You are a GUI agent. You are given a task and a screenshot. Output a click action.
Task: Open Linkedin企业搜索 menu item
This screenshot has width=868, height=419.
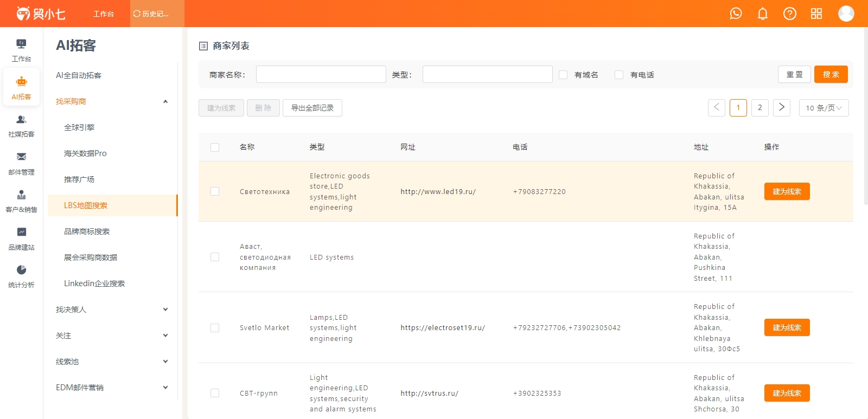[x=112, y=283]
